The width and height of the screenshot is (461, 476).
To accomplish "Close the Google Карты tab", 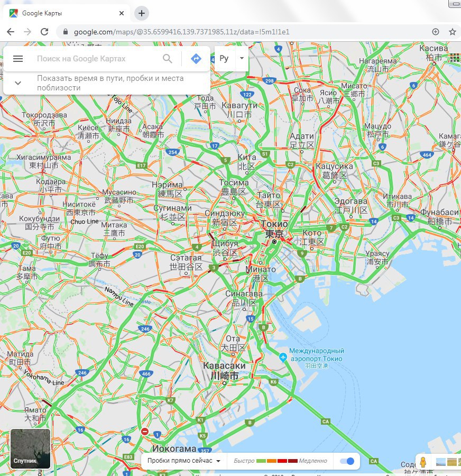I will (122, 13).
